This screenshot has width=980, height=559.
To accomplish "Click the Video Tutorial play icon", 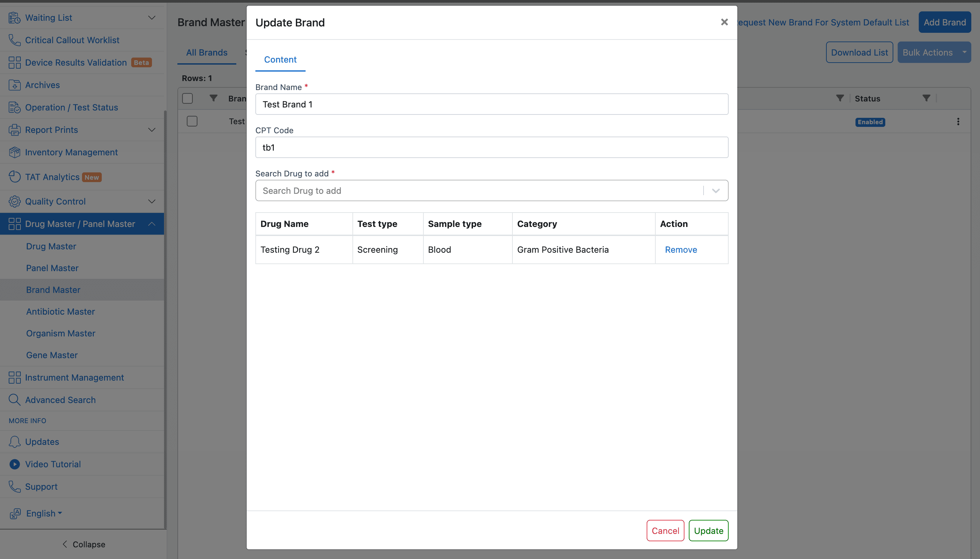I will tap(15, 464).
